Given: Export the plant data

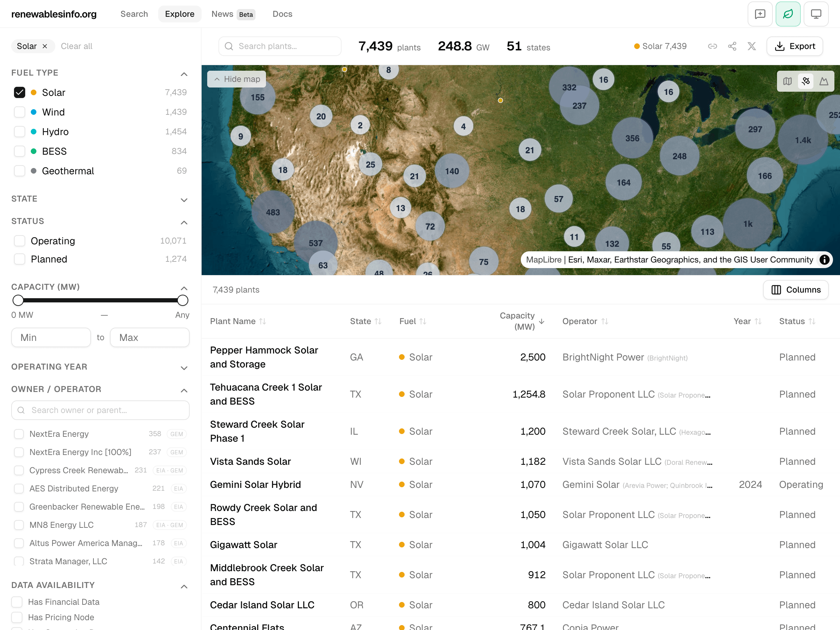Looking at the screenshot, I should 794,46.
